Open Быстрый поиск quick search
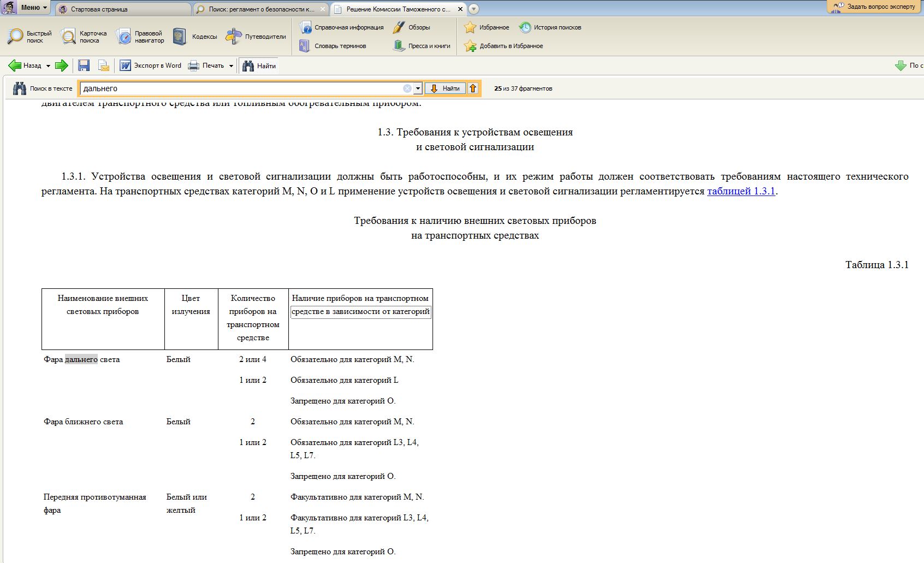924x563 pixels. click(29, 37)
